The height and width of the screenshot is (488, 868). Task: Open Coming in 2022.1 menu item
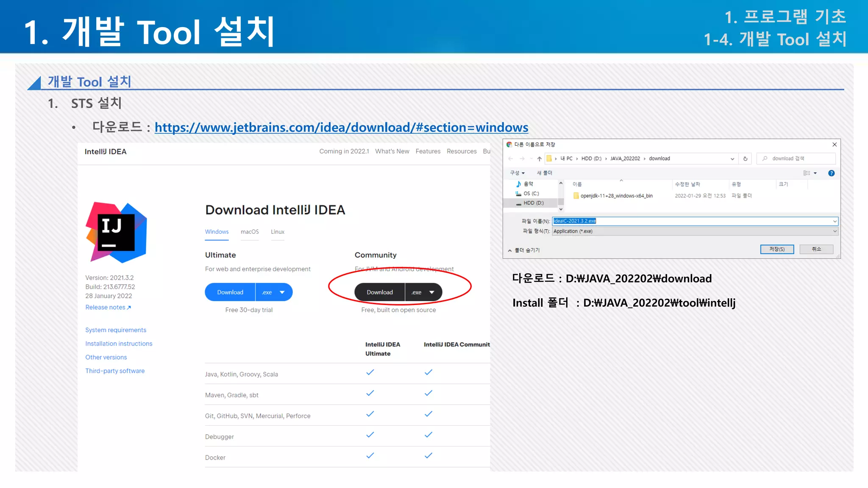click(344, 151)
